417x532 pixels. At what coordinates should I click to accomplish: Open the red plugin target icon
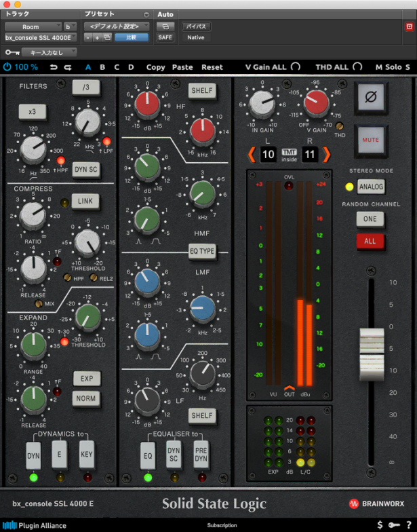410,26
